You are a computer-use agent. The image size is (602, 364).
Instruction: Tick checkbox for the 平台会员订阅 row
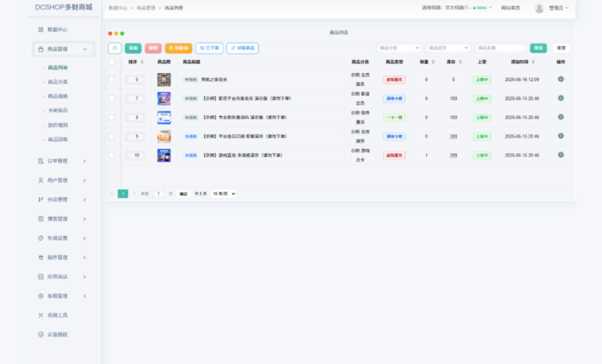pyautogui.click(x=112, y=136)
